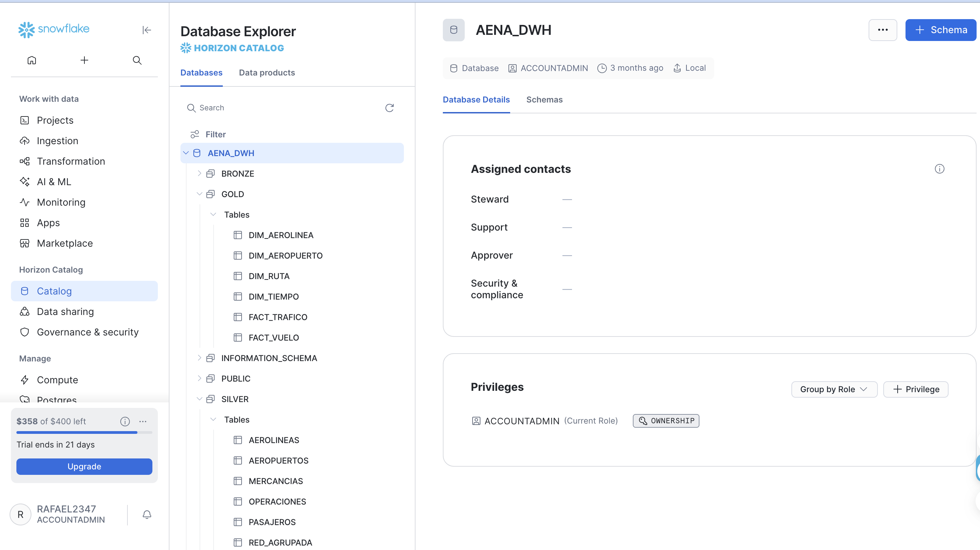Refresh the database list

[390, 108]
